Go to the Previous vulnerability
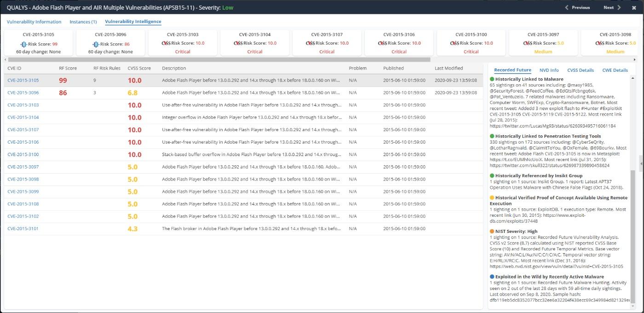The image size is (644, 313). [577, 7]
